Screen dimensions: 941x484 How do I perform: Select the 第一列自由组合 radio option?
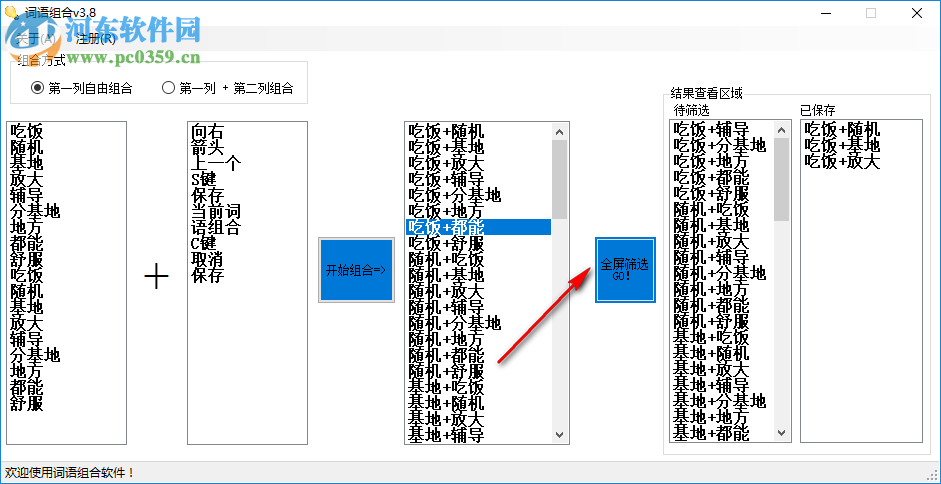(82, 88)
